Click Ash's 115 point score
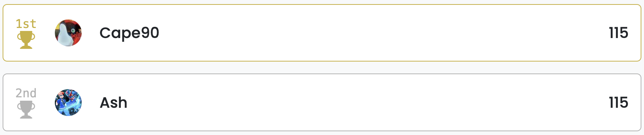Viewport: 644px width, 135px height. tap(619, 103)
